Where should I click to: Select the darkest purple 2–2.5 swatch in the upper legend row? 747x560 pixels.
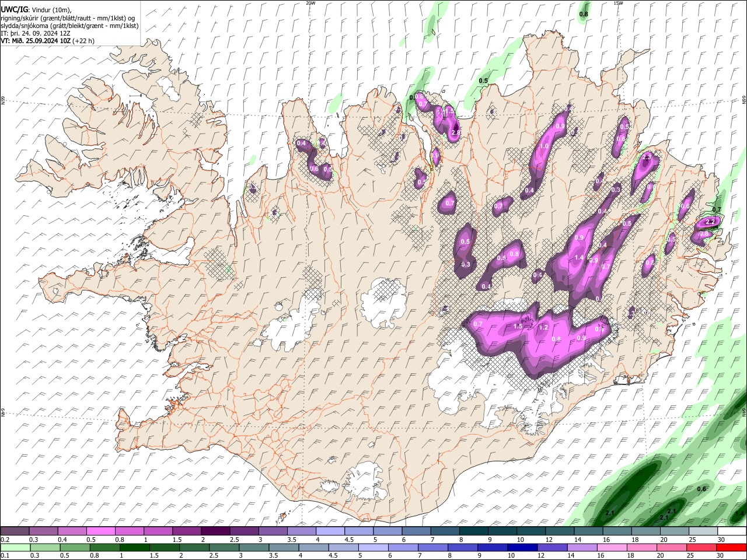tap(215, 531)
